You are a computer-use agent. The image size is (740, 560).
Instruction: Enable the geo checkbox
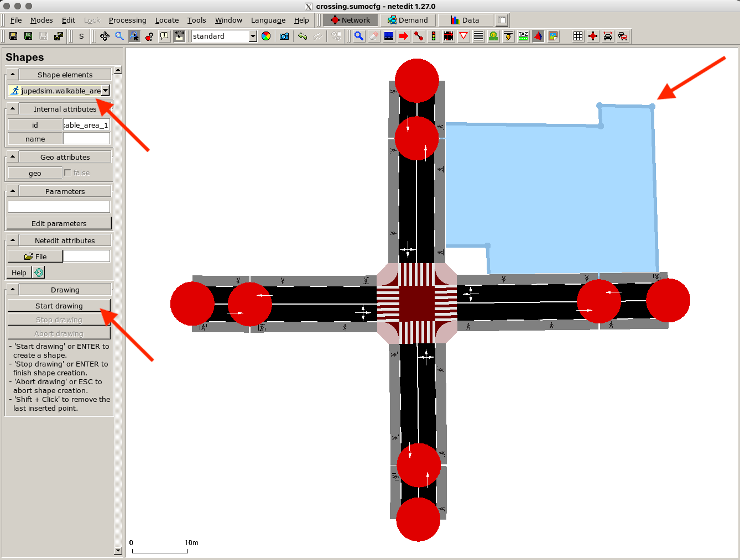[x=68, y=173]
